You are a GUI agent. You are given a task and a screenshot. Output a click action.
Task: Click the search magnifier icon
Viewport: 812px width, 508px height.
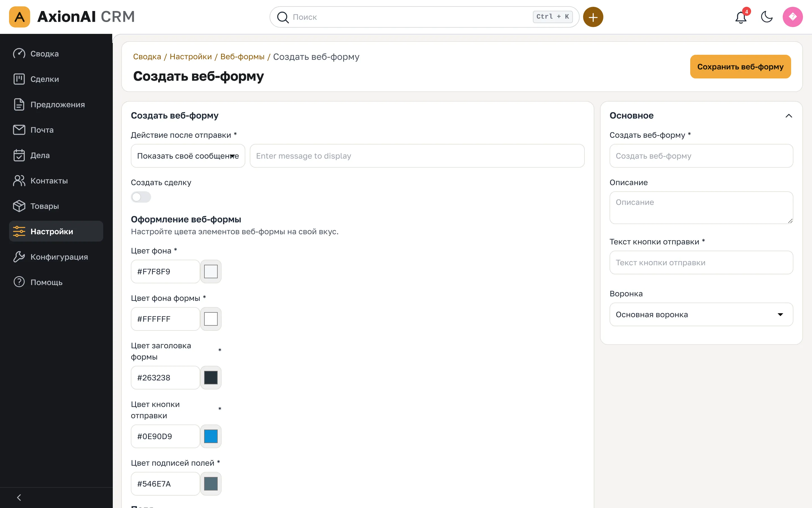point(283,17)
